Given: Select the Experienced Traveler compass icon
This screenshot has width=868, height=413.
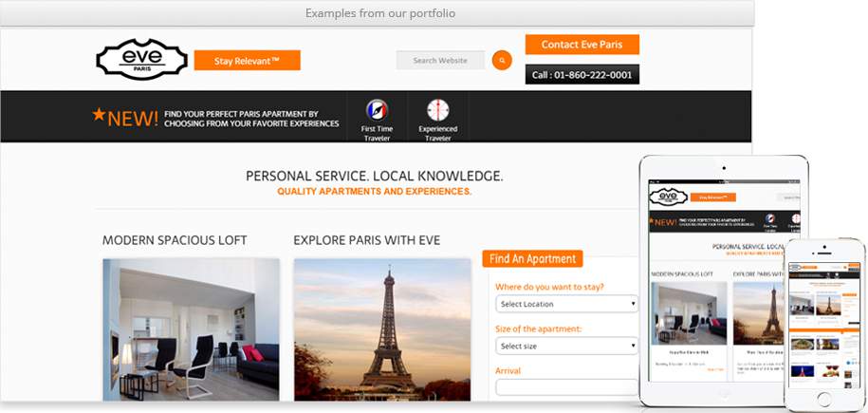Looking at the screenshot, I should [438, 110].
